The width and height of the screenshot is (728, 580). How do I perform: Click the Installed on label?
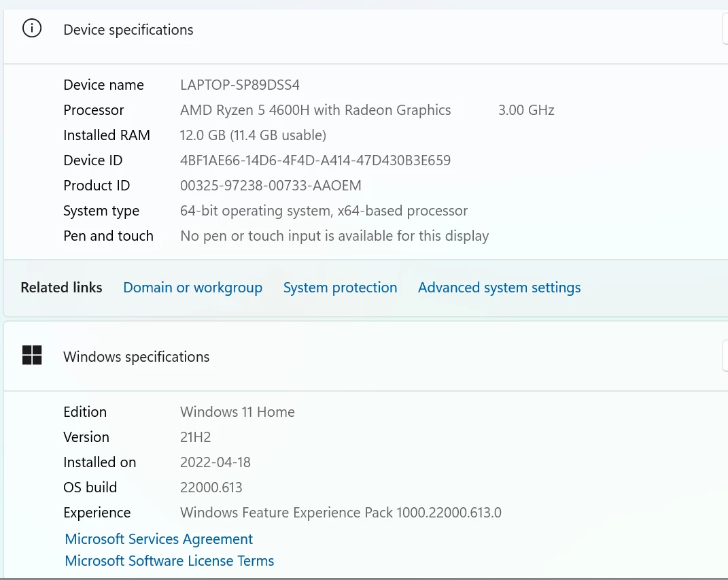pos(100,462)
